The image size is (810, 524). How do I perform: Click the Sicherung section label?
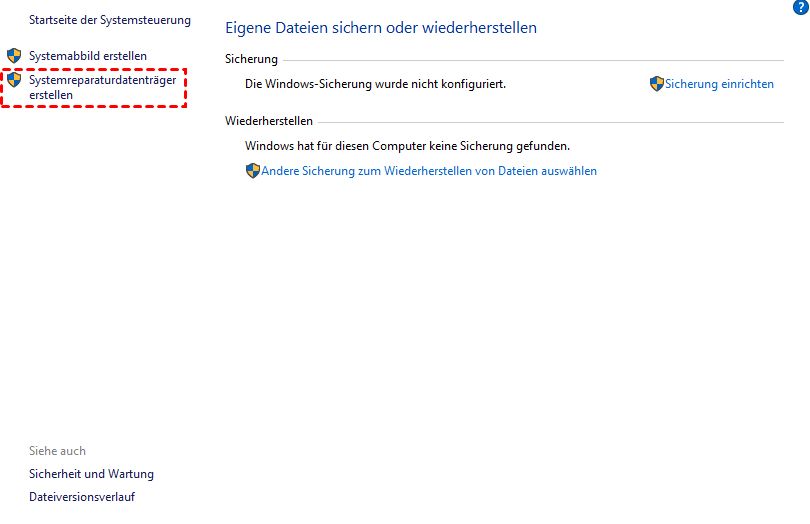point(251,59)
